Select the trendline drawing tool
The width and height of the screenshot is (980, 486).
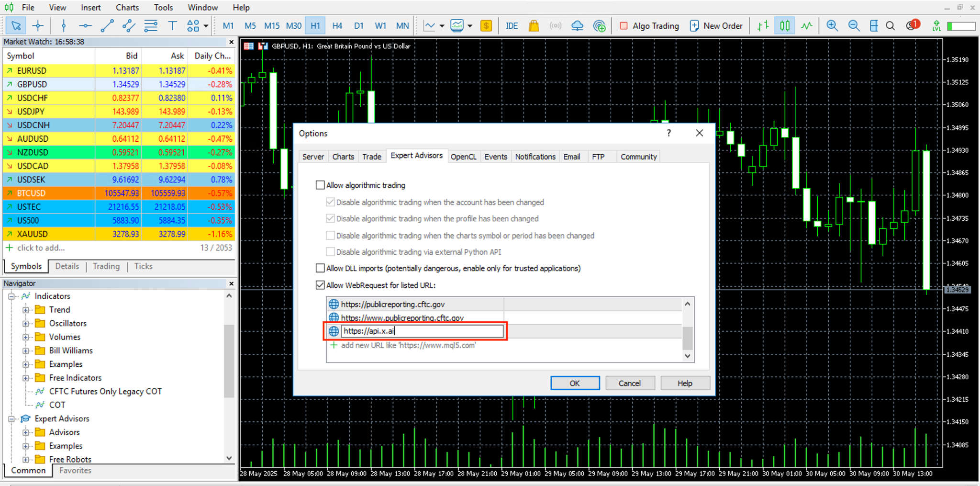(x=107, y=26)
